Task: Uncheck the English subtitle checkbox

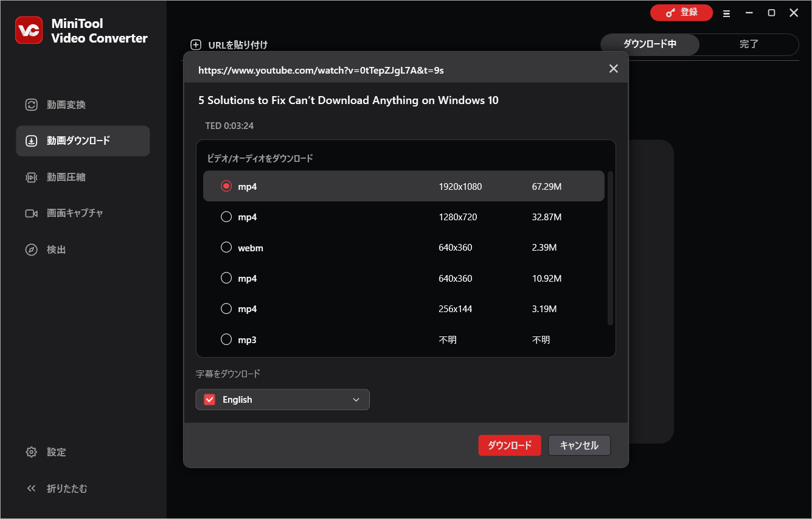Action: tap(210, 400)
